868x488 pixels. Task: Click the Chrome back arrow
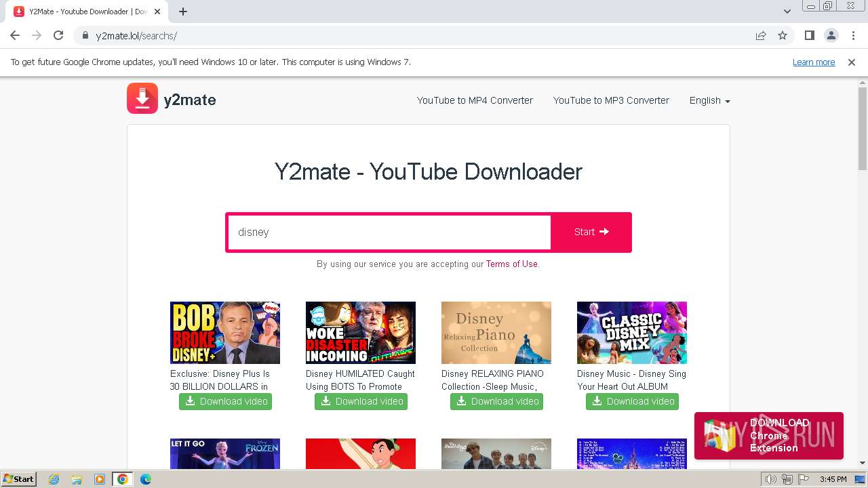coord(15,35)
